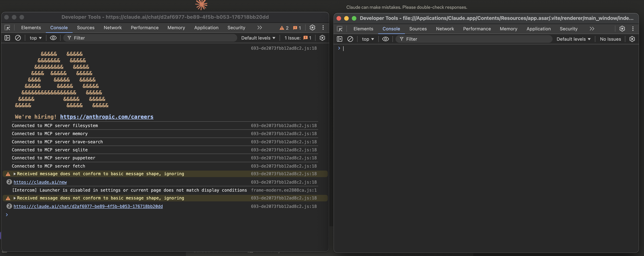
Task: Focus the console prompt in left DevTools
Action: click(165, 215)
